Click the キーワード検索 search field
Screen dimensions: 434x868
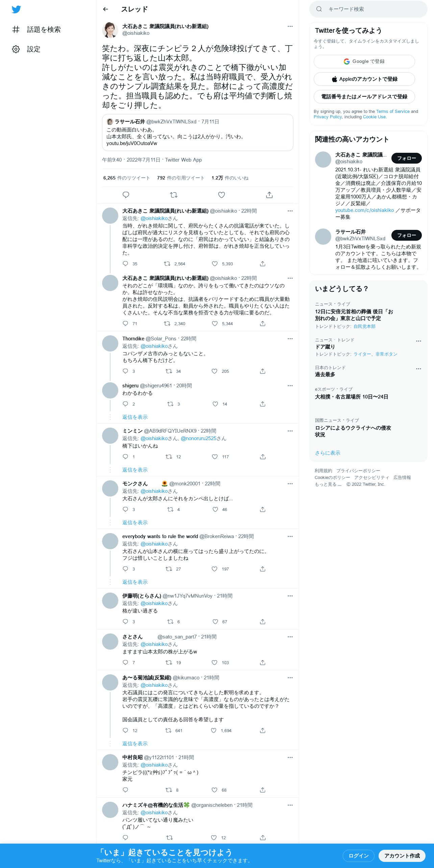click(x=368, y=9)
